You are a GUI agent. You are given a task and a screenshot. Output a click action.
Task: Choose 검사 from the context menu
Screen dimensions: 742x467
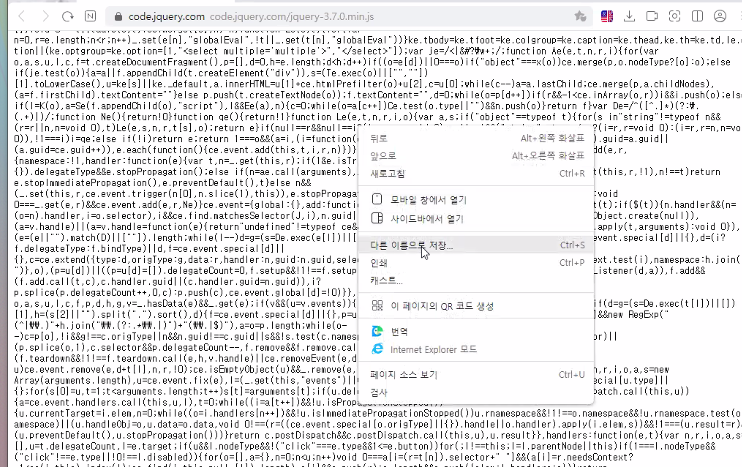pyautogui.click(x=477, y=392)
